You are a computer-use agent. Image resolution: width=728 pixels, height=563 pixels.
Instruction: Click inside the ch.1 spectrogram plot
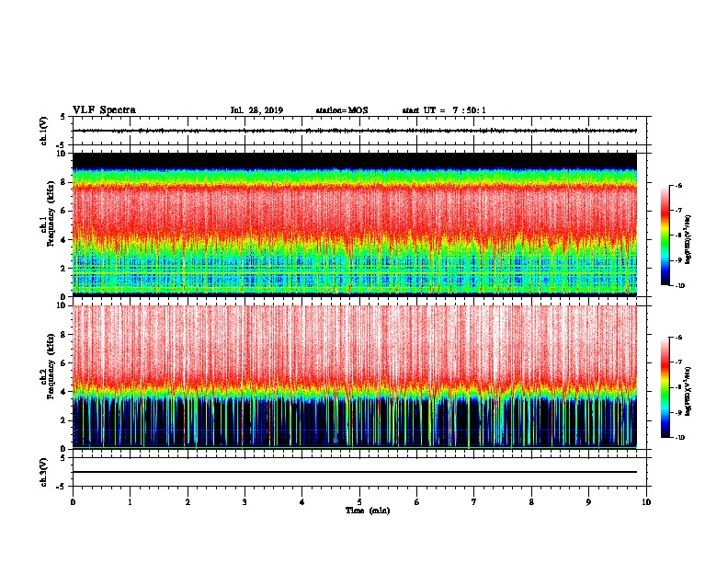(x=355, y=224)
